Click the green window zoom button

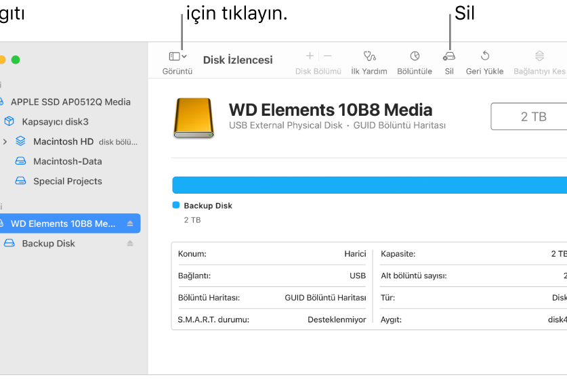pyautogui.click(x=16, y=60)
